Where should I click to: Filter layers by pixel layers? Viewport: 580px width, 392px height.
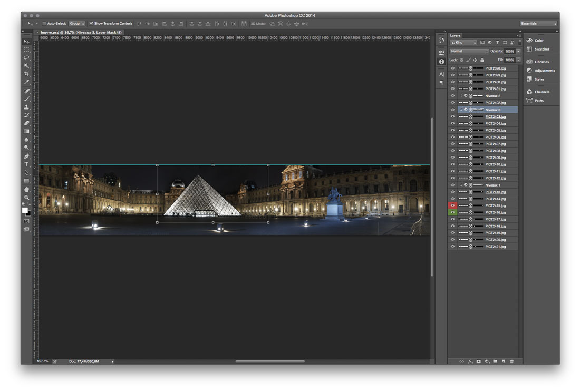(x=482, y=43)
